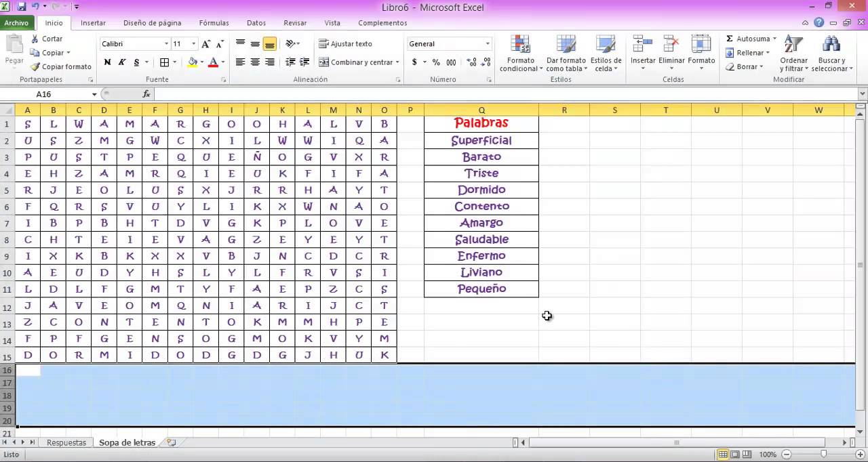Click the Save icon in quick access toolbar
Image resolution: width=868 pixels, height=462 pixels.
coord(21,6)
